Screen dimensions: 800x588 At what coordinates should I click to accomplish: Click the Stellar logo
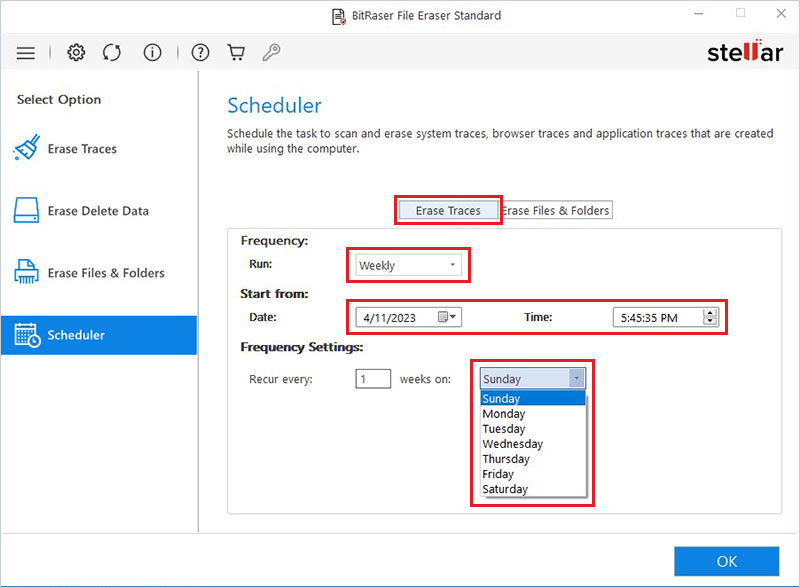[744, 52]
